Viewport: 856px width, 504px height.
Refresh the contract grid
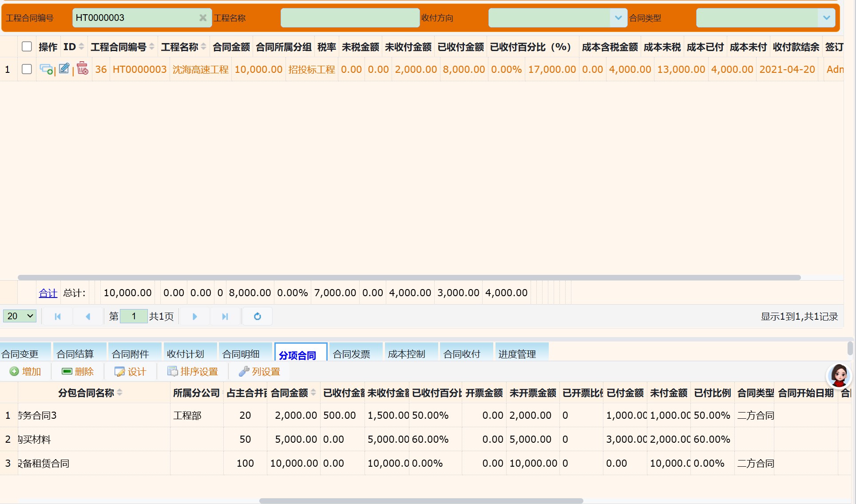(x=257, y=316)
